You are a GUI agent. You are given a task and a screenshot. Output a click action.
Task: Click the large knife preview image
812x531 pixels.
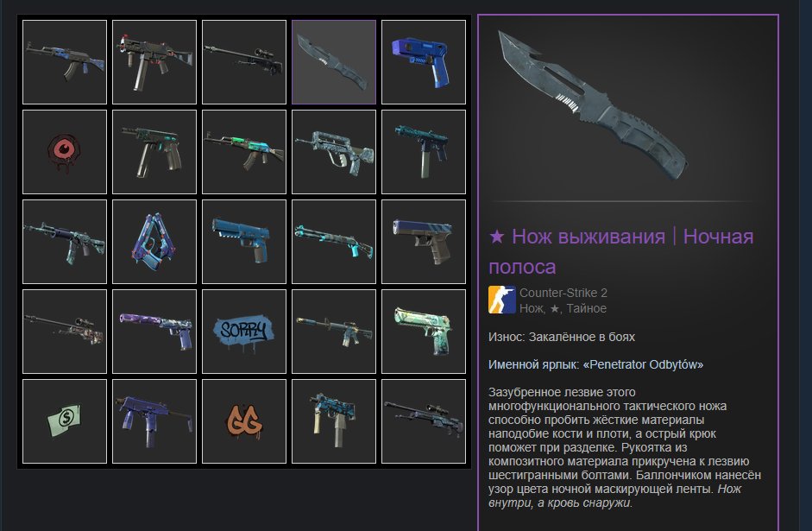[x=594, y=105]
